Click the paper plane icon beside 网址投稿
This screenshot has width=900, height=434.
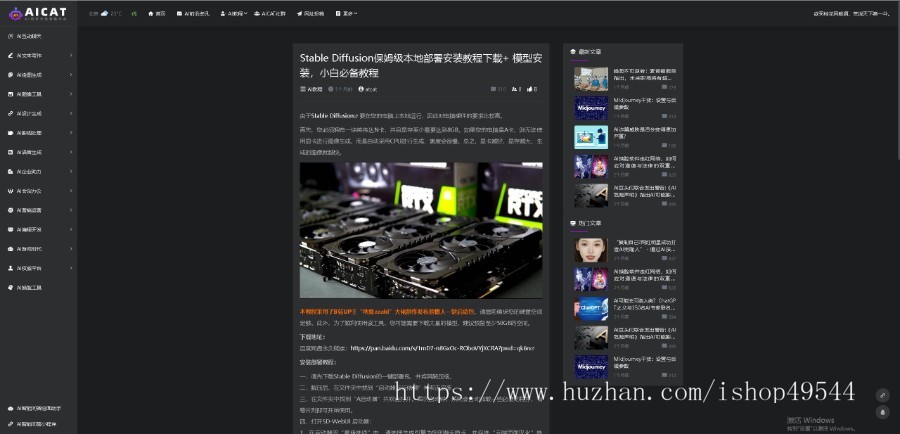299,13
